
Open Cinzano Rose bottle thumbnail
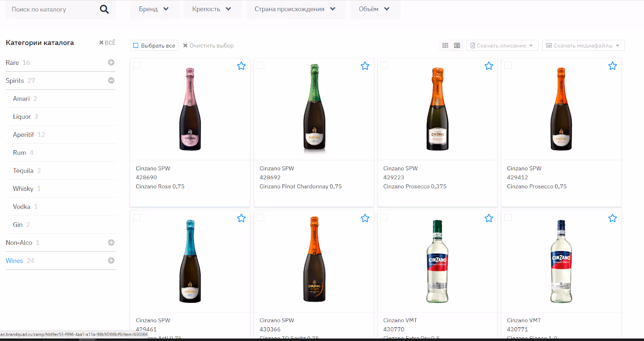pyautogui.click(x=190, y=109)
